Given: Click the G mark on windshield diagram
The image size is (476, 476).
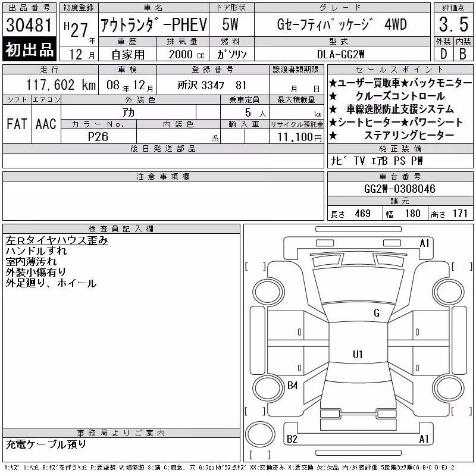Looking at the screenshot, I should coord(377,312).
